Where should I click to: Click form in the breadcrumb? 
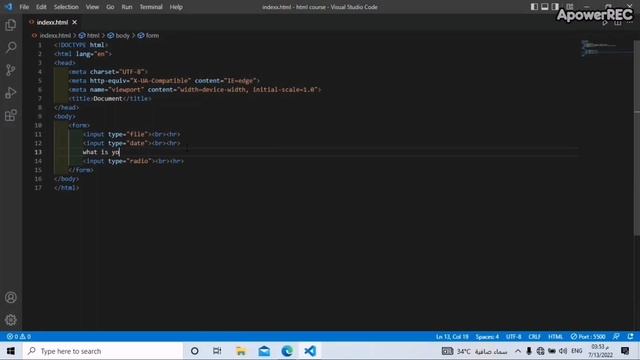pyautogui.click(x=152, y=36)
